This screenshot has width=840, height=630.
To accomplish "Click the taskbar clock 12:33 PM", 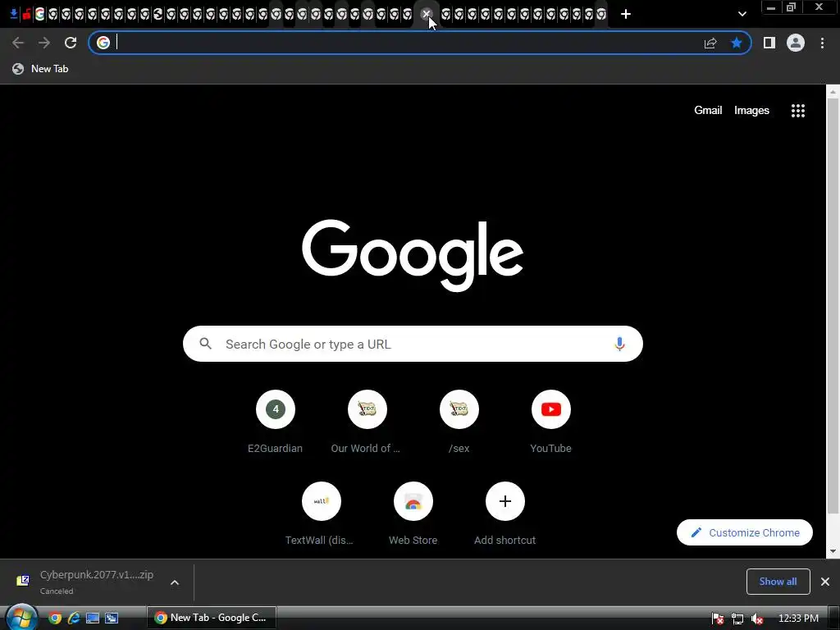I will pyautogui.click(x=798, y=619).
